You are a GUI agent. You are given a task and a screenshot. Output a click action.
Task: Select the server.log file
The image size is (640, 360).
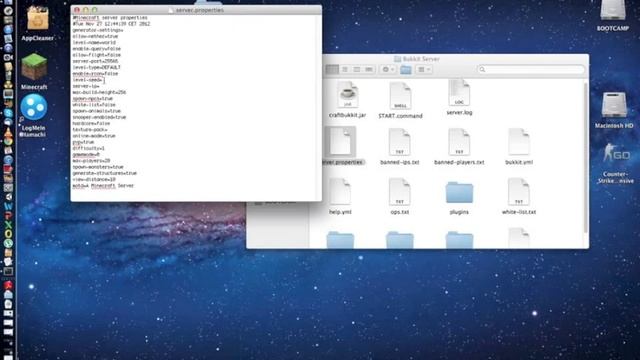(x=459, y=98)
